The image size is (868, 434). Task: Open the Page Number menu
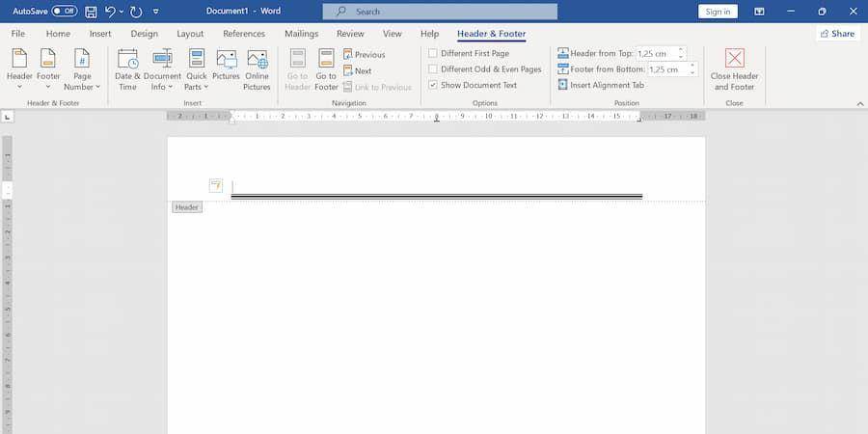coord(82,69)
